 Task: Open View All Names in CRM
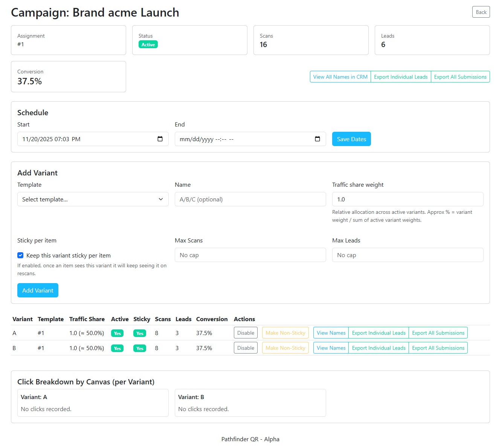point(340,76)
